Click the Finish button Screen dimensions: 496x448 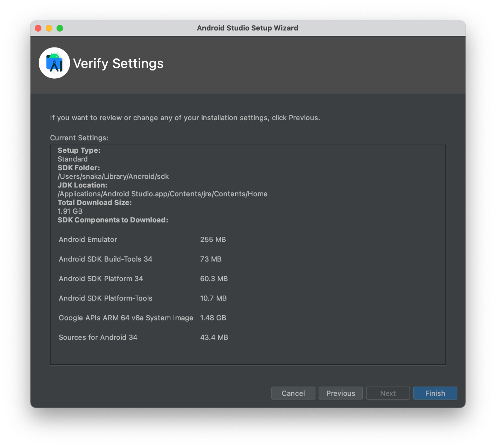pos(435,393)
